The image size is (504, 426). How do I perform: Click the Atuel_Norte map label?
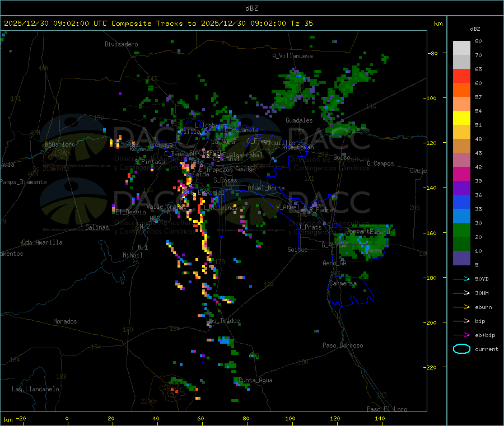click(x=266, y=188)
